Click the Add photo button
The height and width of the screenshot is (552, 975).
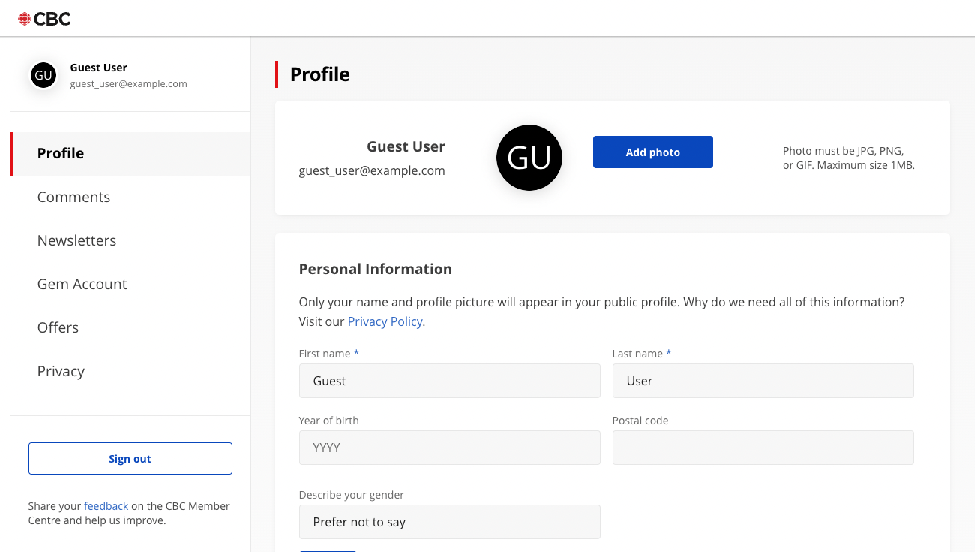coord(653,152)
